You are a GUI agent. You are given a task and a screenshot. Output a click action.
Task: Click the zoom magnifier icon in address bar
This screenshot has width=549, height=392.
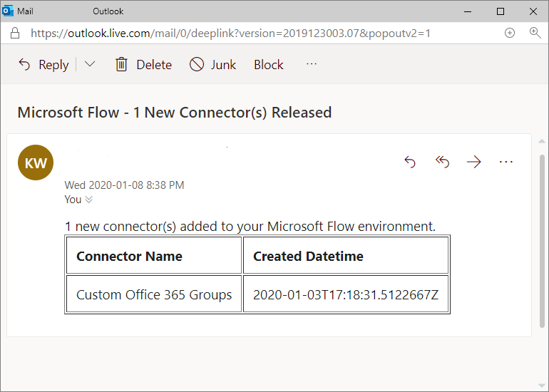coord(535,33)
